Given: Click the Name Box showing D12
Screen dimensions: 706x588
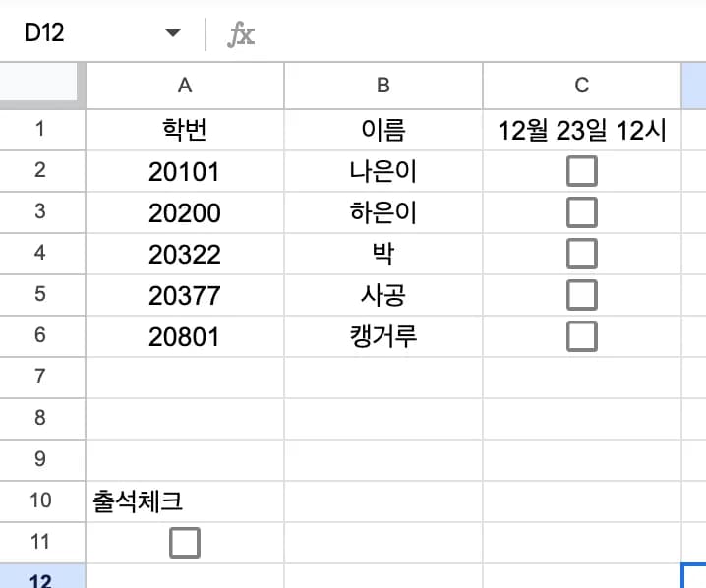Looking at the screenshot, I should coord(79,34).
